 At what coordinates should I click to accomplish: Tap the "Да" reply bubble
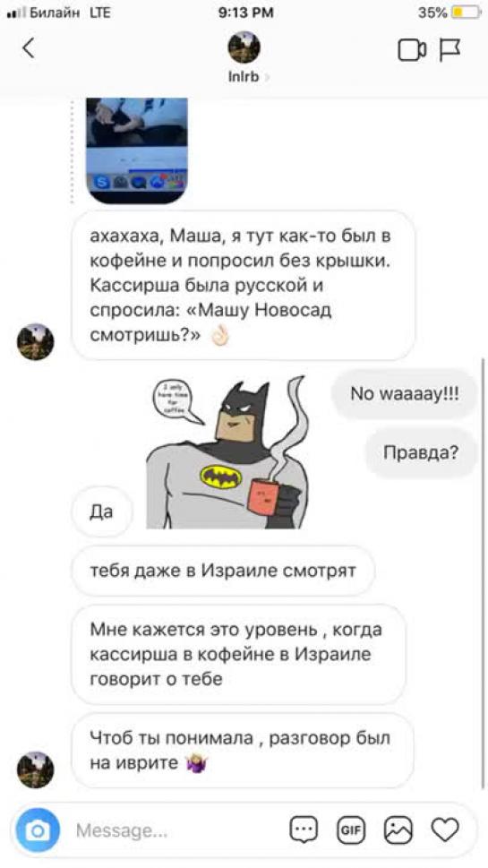[102, 511]
